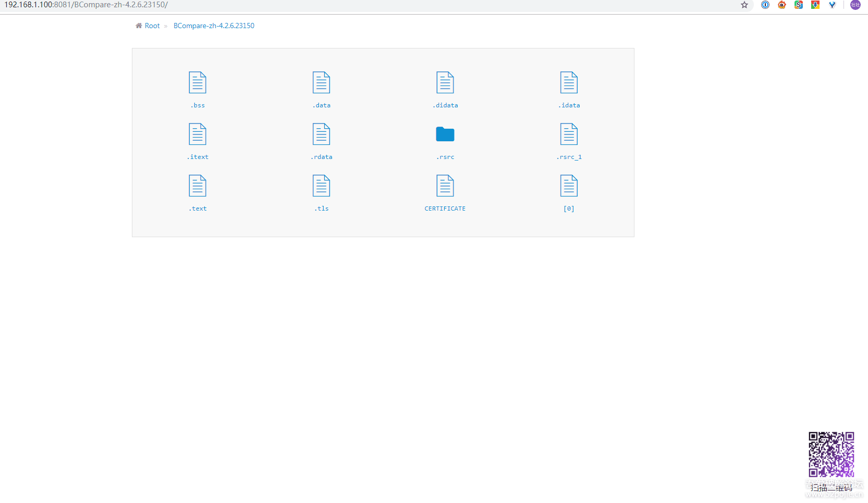Open the .didata file icon
868x503 pixels.
pos(445,82)
